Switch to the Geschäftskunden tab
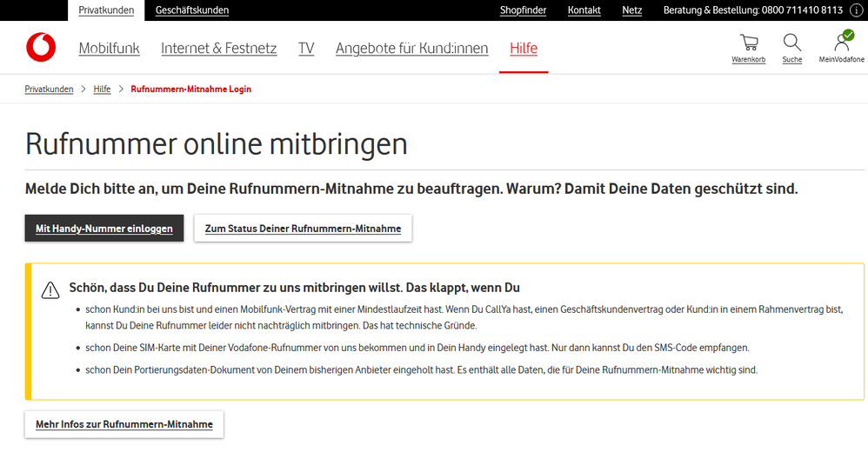The image size is (868, 452). coord(192,10)
